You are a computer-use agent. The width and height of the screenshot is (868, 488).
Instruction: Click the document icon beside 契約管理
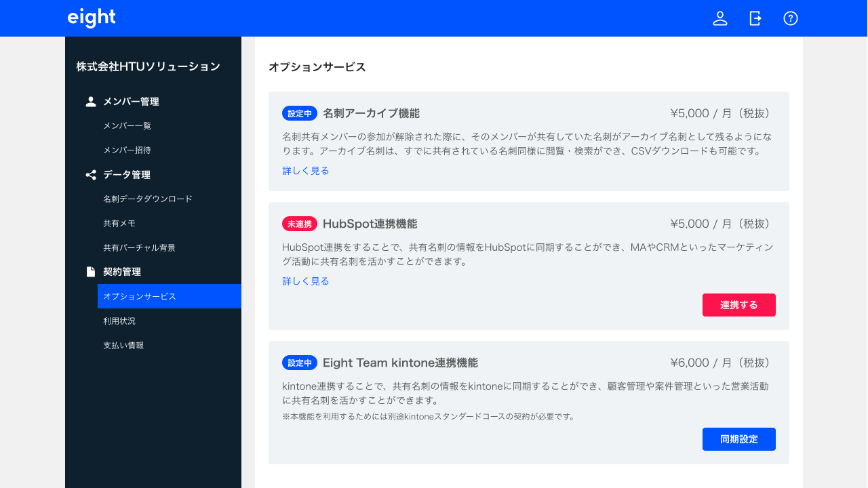(91, 272)
